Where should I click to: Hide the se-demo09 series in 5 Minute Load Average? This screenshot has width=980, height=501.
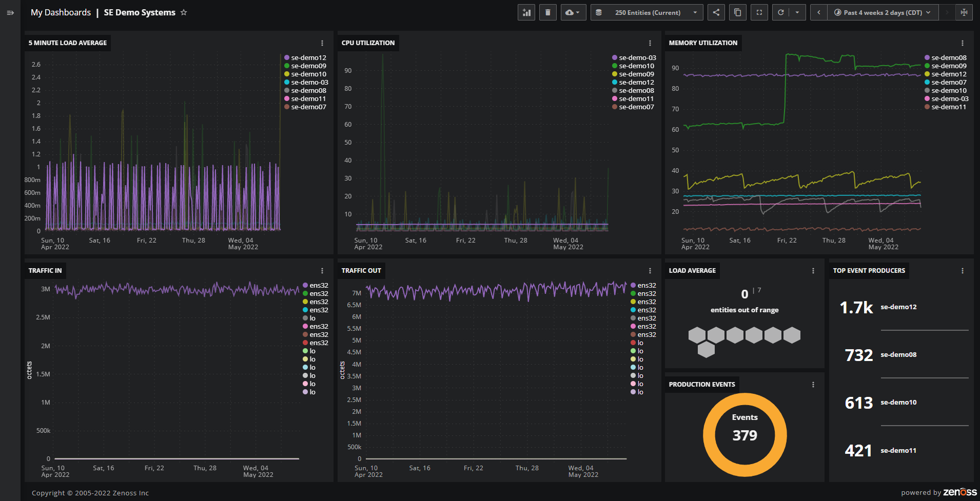pyautogui.click(x=306, y=66)
